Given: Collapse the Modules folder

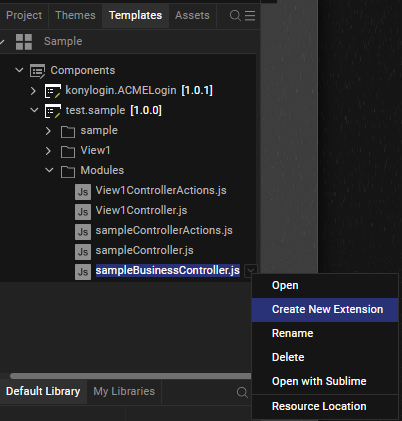Looking at the screenshot, I should 49,170.
